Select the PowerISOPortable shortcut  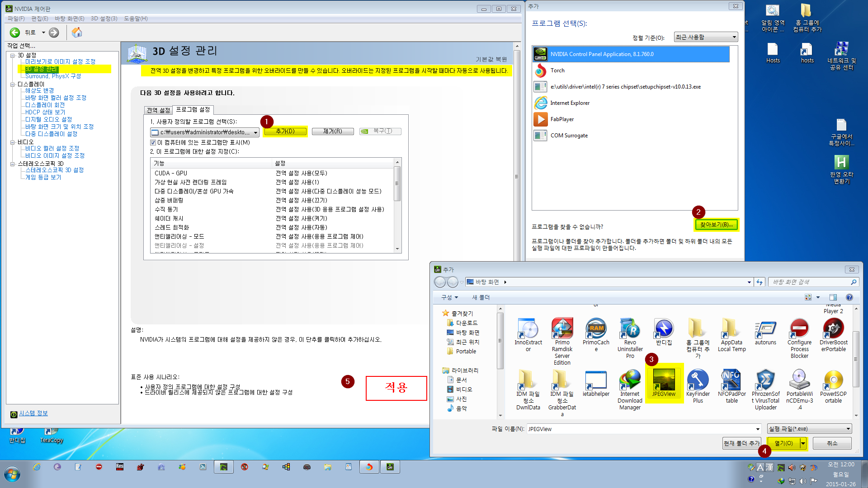click(834, 386)
